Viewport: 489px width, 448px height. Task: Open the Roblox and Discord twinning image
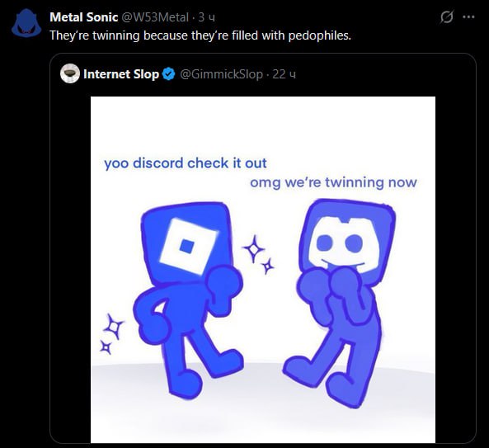coord(263,270)
